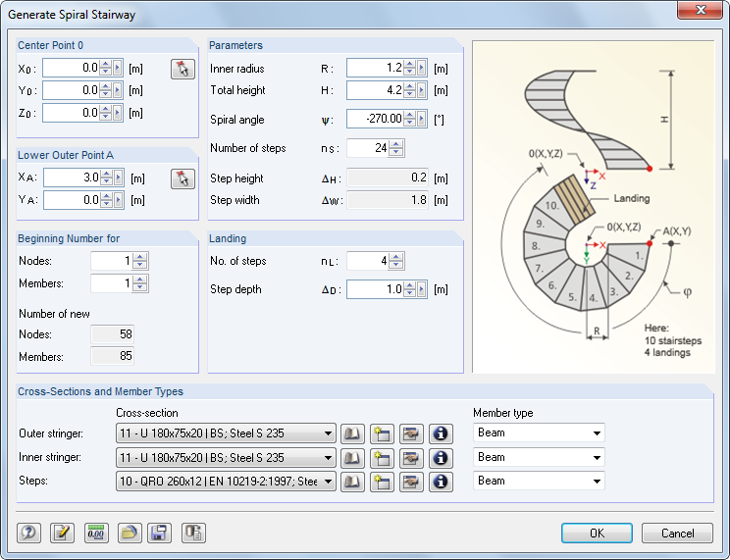Show info for Steps cross-section

[x=441, y=482]
